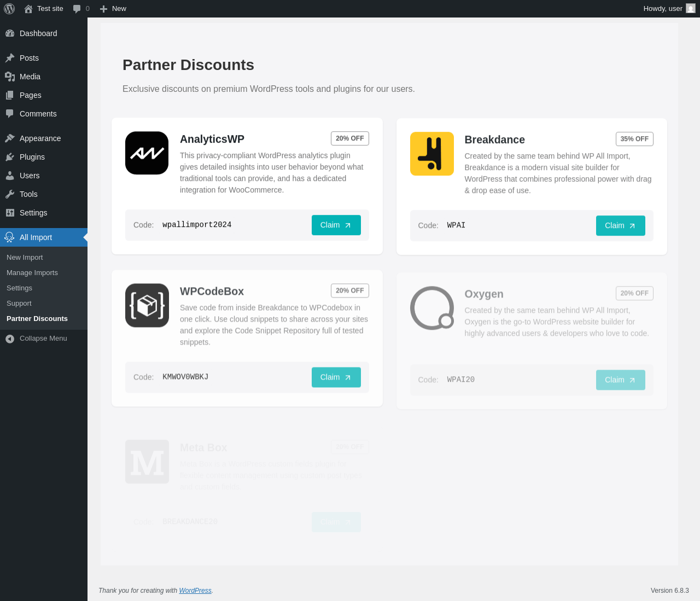
Task: Click the Meta Box M logo
Action: click(x=147, y=462)
